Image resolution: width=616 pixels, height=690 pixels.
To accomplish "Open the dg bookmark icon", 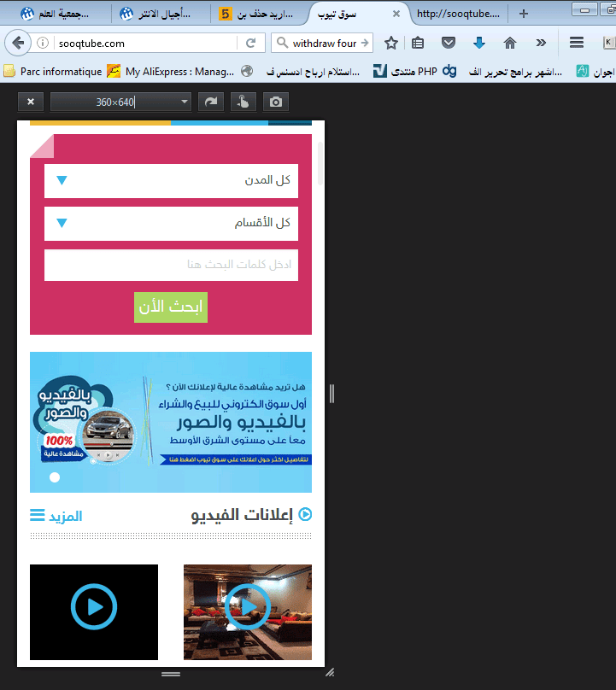I will 449,71.
